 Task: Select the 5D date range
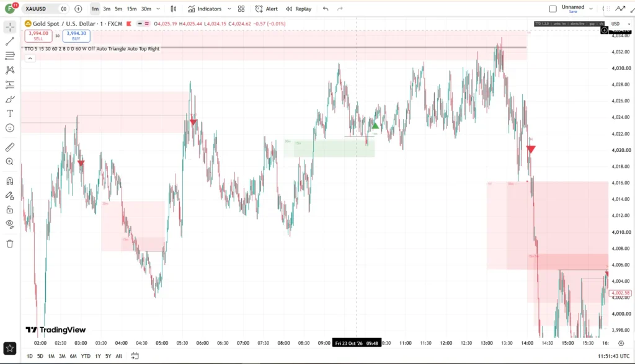[x=40, y=356]
